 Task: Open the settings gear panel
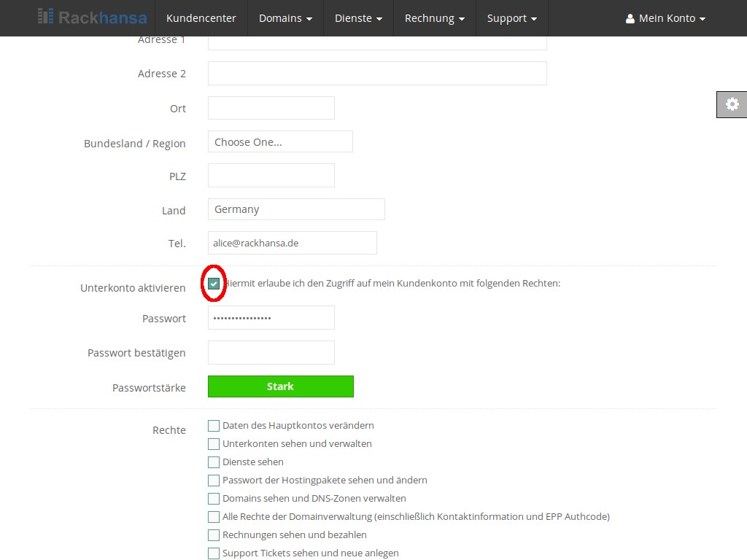(732, 104)
